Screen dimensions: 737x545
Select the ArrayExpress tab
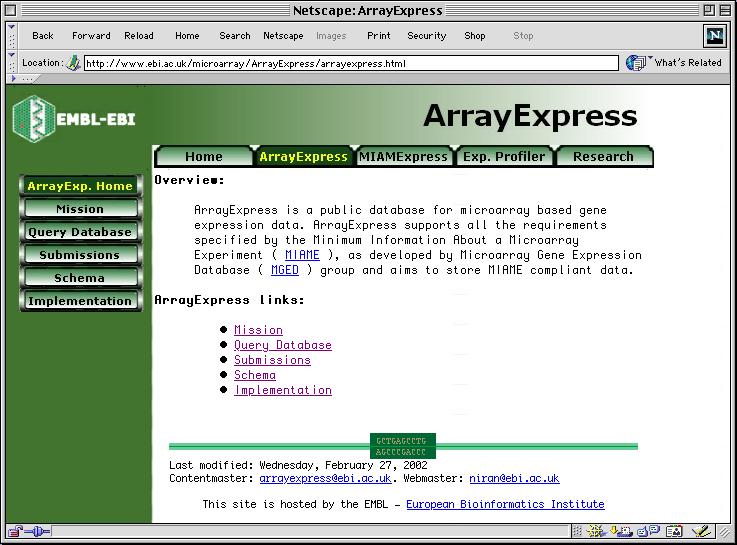(303, 156)
